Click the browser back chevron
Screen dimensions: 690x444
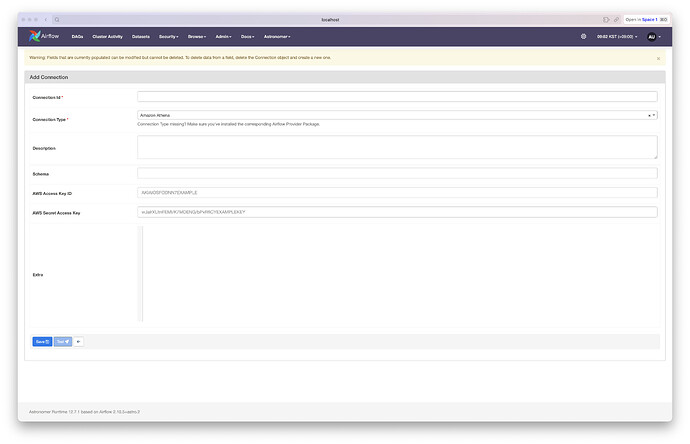coord(46,20)
